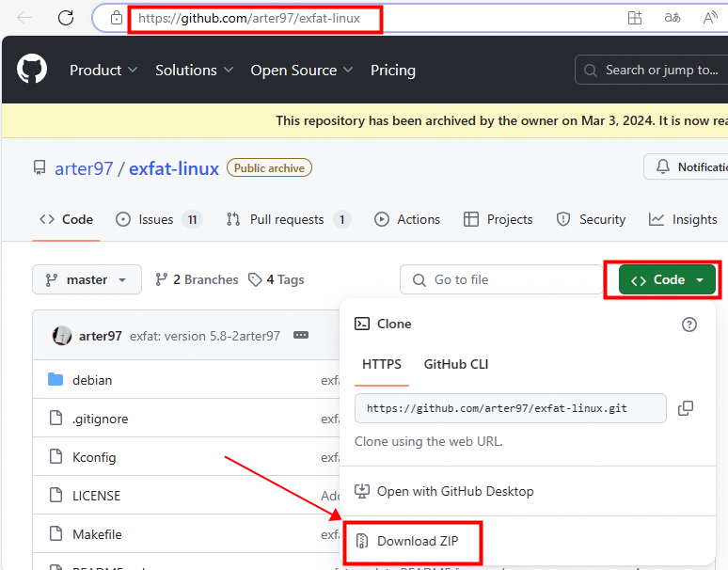The image size is (728, 570).
Task: Click the zip file icon beside Download ZIP
Action: tap(362, 541)
